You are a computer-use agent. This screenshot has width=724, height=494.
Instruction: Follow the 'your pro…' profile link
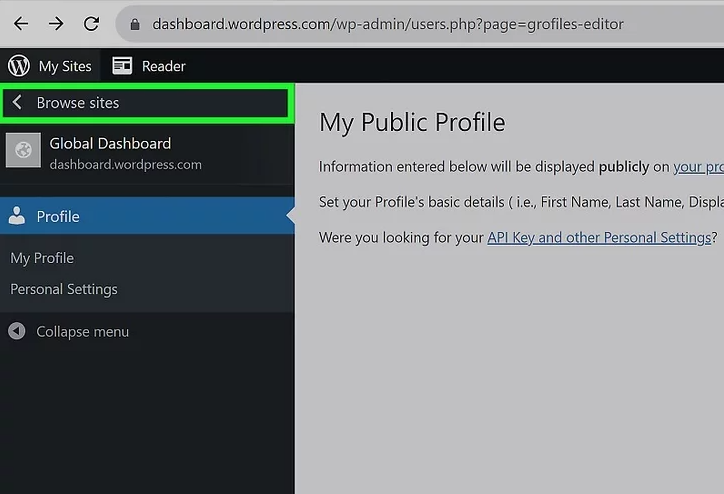coord(698,167)
